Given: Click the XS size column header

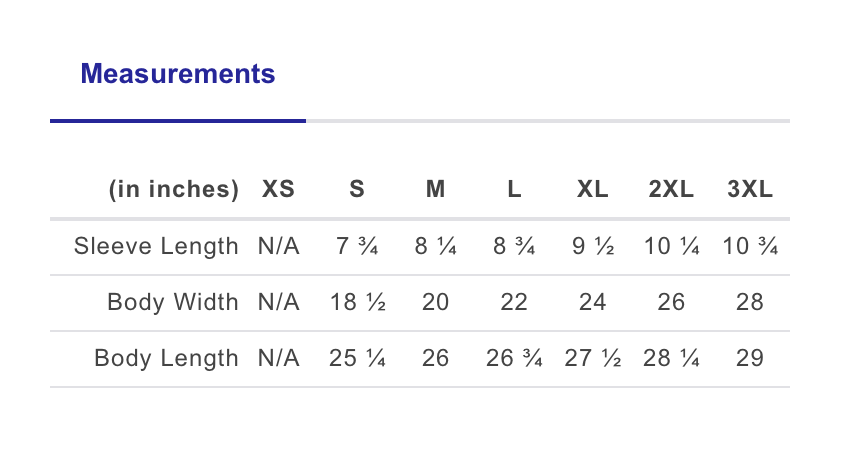Looking at the screenshot, I should point(278,190).
